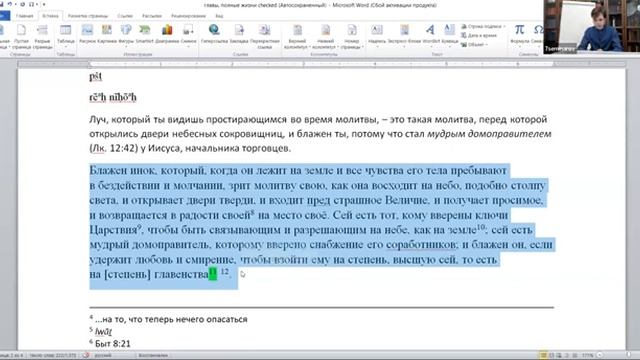Screen dimensions: 640x360
Task: Open the Table (Таблица) insert dropdown
Action: point(65,36)
